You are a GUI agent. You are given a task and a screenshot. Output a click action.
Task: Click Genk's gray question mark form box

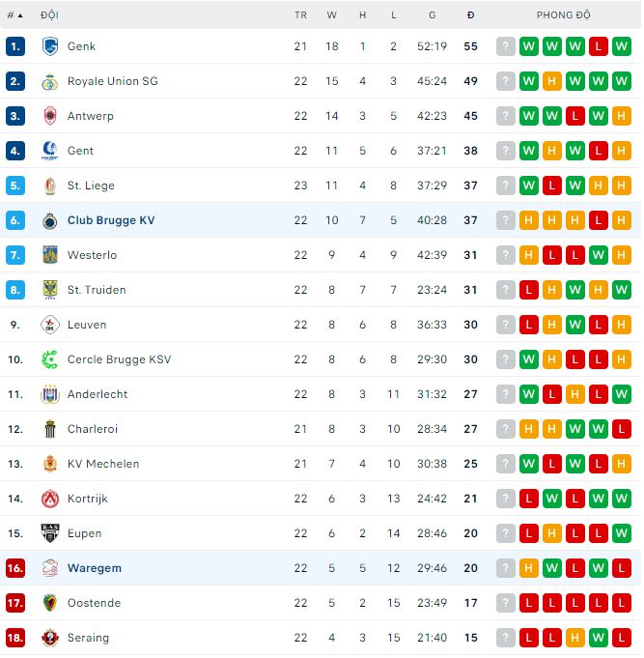click(506, 46)
